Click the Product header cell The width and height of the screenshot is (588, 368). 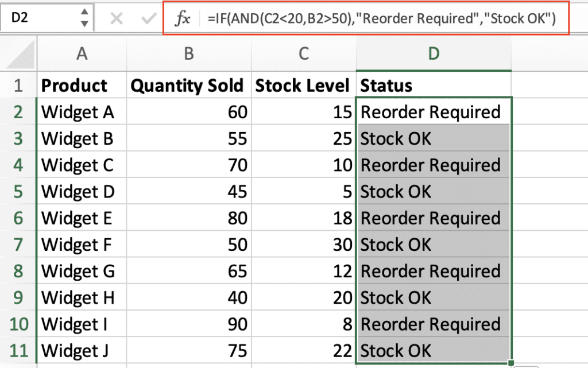82,85
